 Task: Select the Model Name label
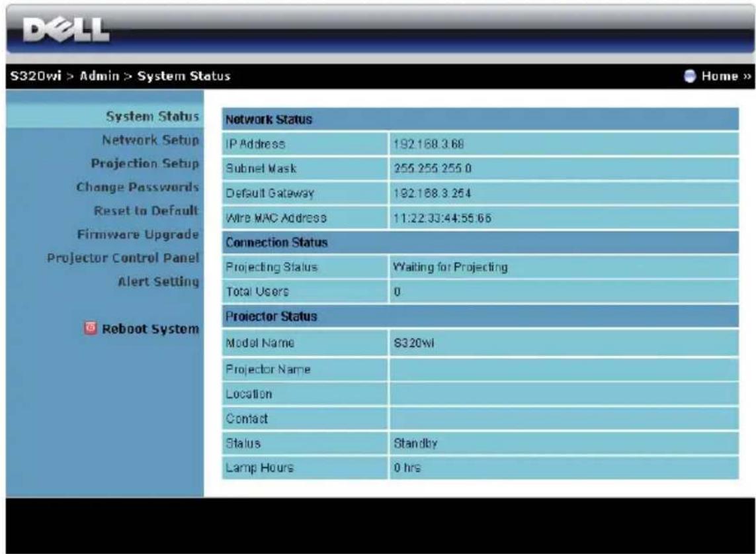pos(260,343)
